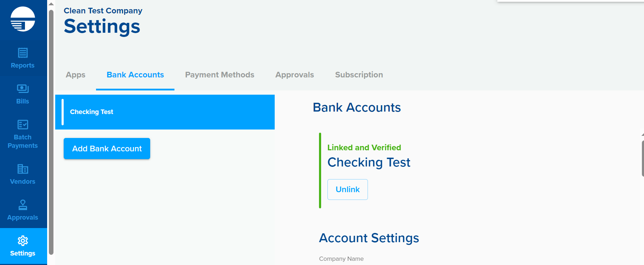
Task: Go to Bills via sidebar icon
Action: coord(23,89)
